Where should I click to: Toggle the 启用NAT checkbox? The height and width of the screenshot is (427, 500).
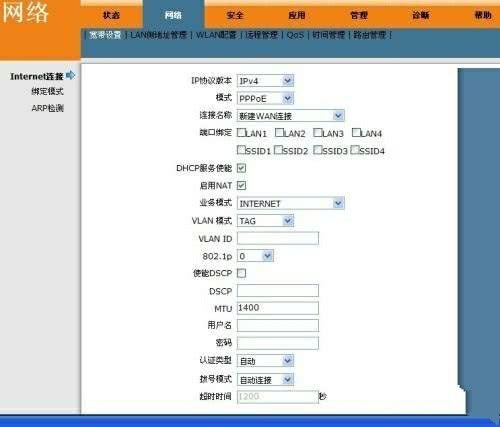click(x=241, y=185)
